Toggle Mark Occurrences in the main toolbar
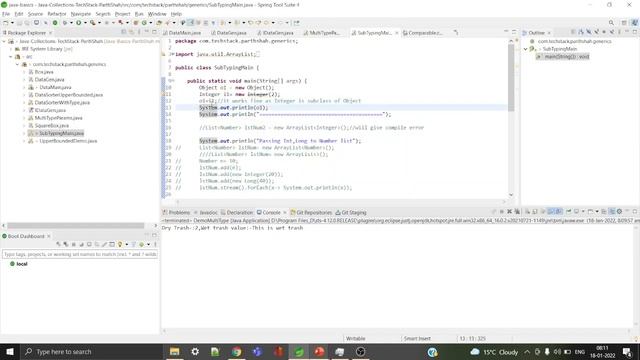 click(190, 23)
